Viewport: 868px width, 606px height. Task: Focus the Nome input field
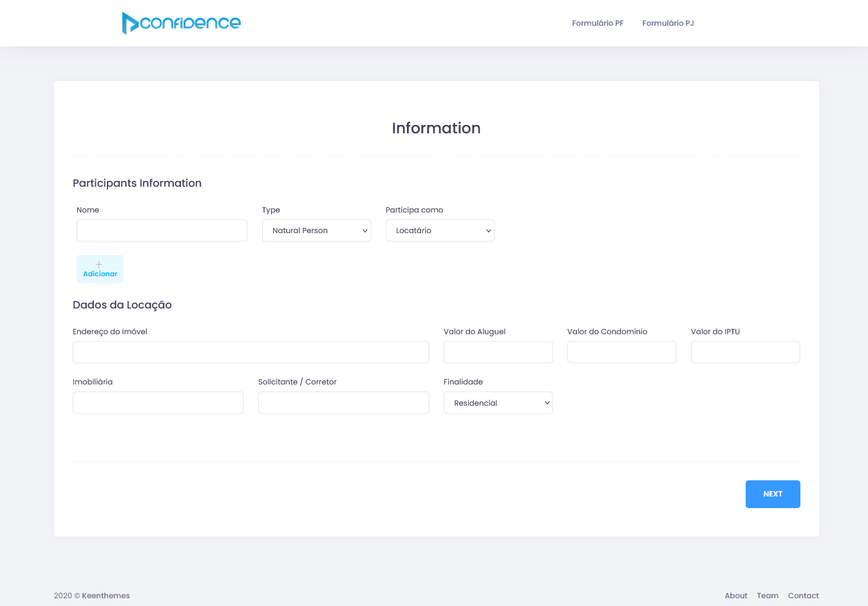click(x=162, y=231)
